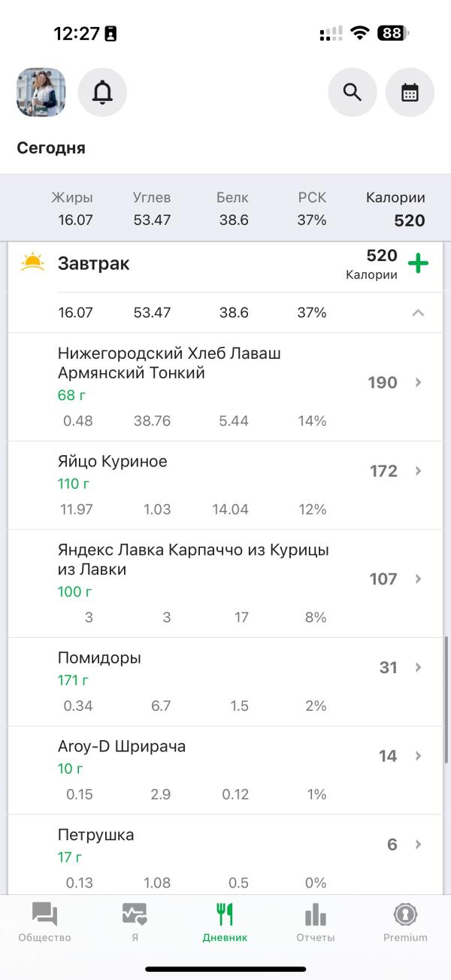
Task: Open details chevron for Яйцо Куриное
Action: point(419,472)
